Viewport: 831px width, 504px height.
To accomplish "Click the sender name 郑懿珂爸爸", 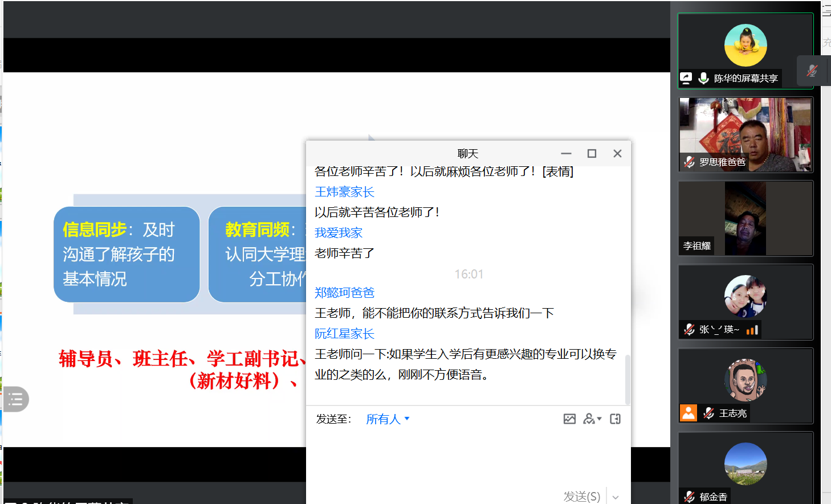I will coord(344,293).
